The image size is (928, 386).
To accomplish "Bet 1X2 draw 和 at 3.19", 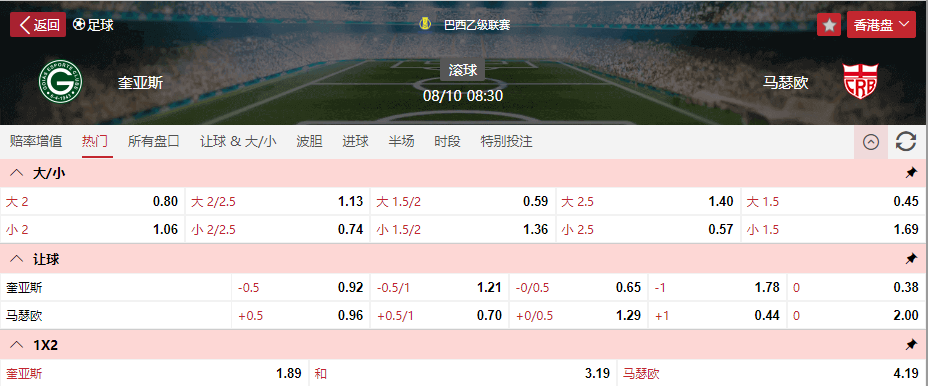I will click(x=463, y=374).
